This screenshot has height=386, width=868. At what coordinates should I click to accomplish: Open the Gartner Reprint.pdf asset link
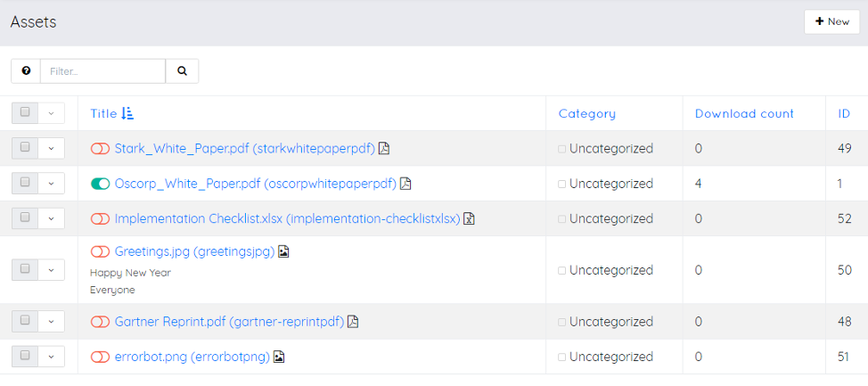229,322
